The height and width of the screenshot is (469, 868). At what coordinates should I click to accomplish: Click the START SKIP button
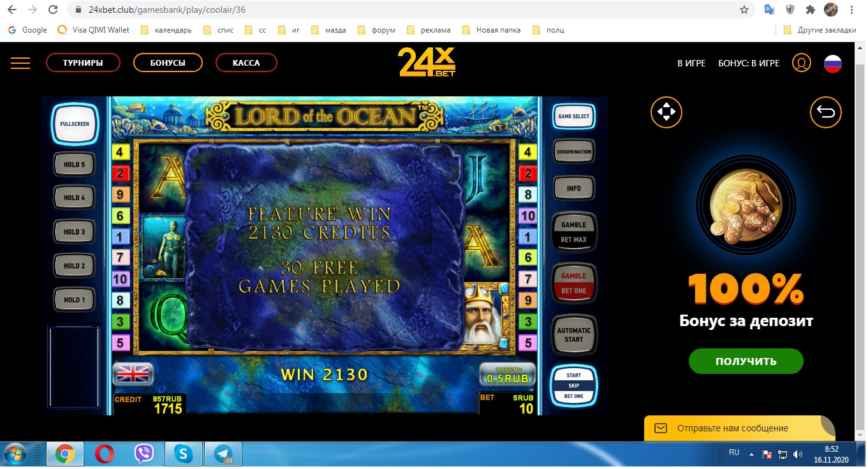click(574, 385)
